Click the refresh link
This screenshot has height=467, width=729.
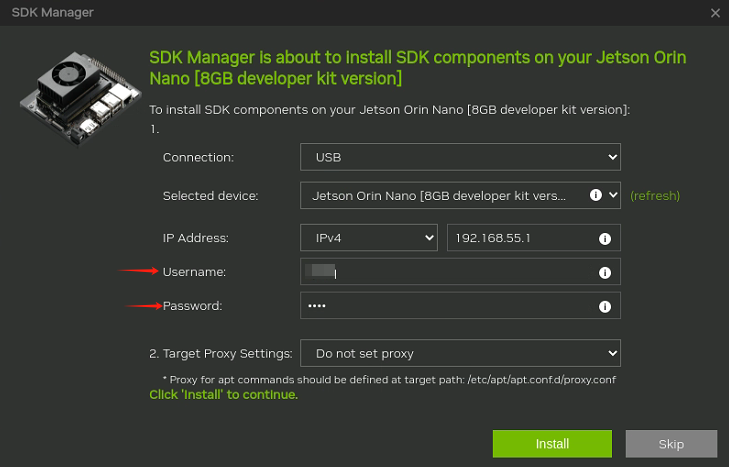pos(655,196)
